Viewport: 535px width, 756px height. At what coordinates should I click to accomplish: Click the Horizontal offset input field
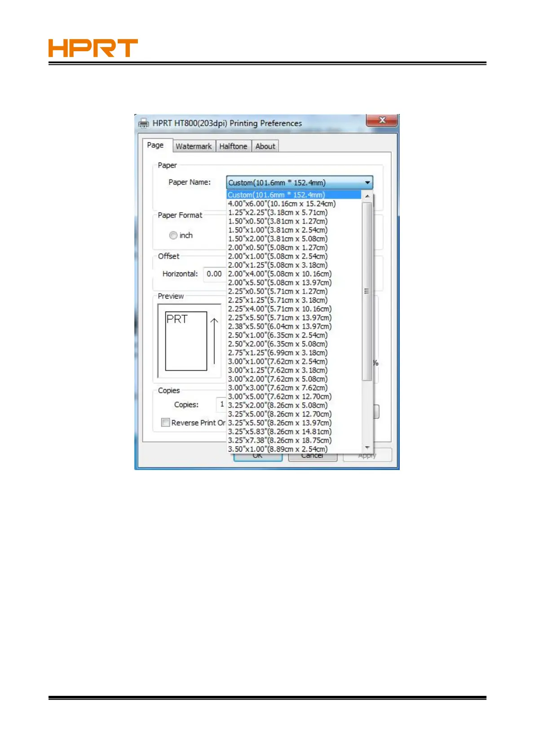(215, 274)
